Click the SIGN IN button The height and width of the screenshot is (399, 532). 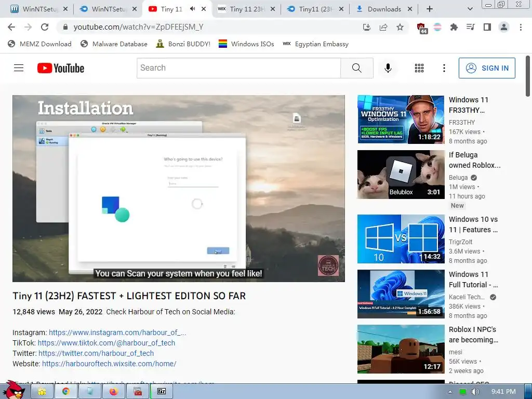click(x=487, y=68)
